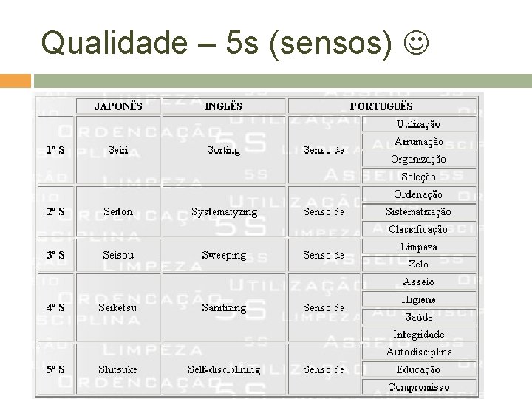Click the Sorting cell

tap(224, 149)
